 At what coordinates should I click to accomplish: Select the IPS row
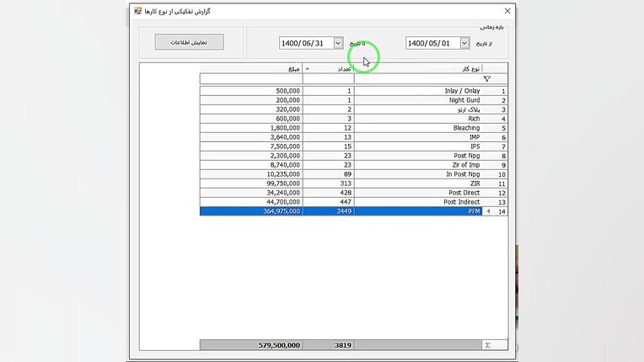354,146
